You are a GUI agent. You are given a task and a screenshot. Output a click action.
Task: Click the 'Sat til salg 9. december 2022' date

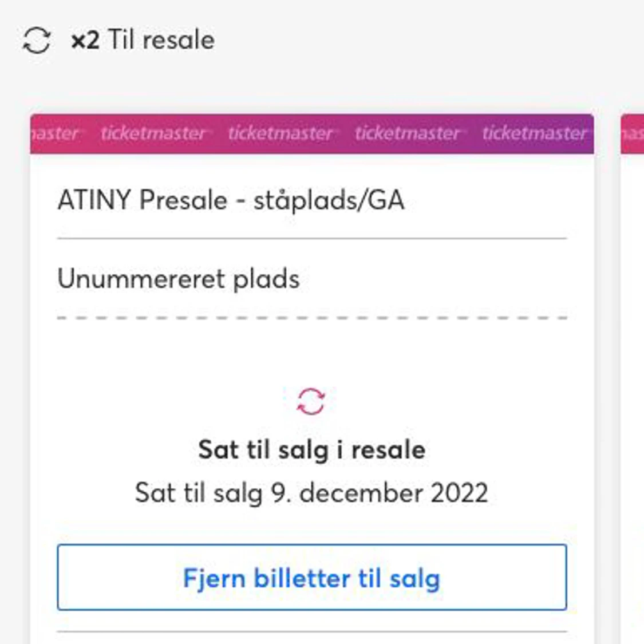(x=311, y=493)
